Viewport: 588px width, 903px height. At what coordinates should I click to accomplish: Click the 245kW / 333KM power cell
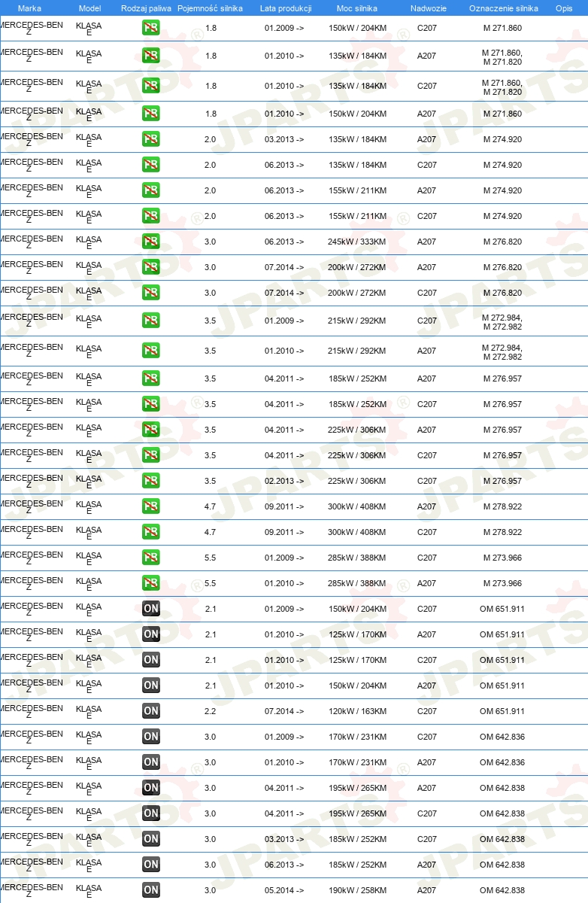tap(357, 242)
